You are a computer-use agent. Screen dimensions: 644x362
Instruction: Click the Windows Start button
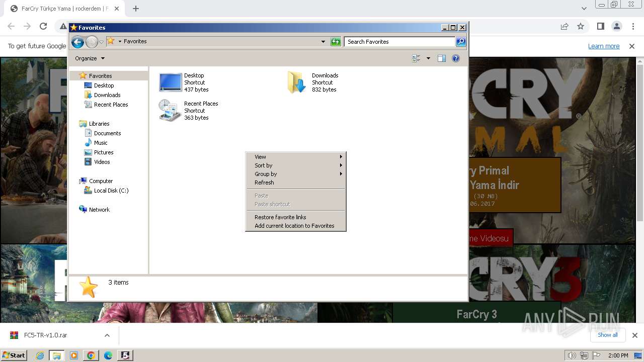tap(14, 355)
